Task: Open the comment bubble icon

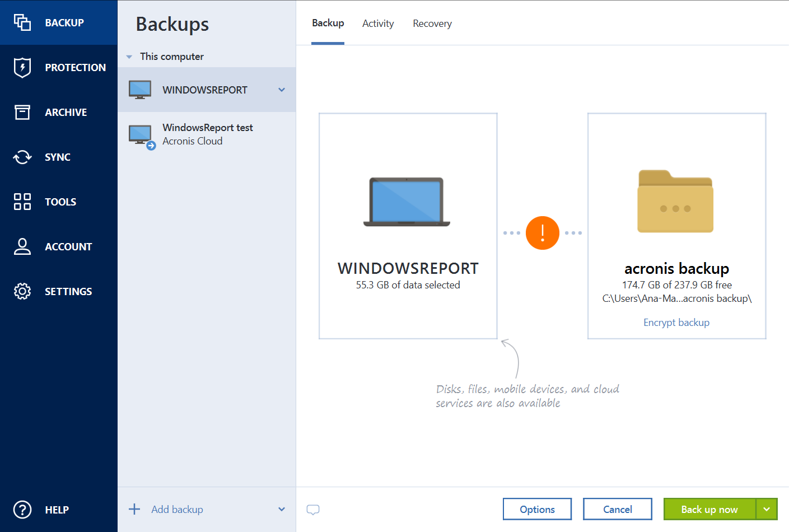Action: tap(313, 510)
